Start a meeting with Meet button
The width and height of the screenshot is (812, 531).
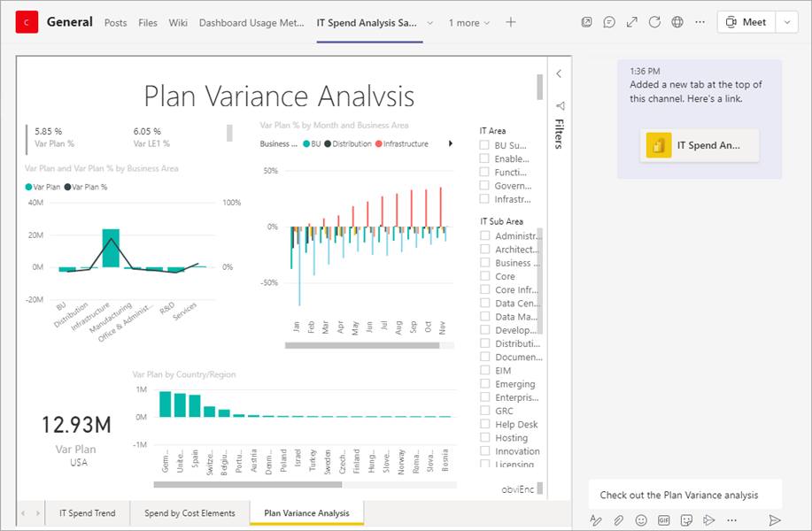[x=746, y=22]
